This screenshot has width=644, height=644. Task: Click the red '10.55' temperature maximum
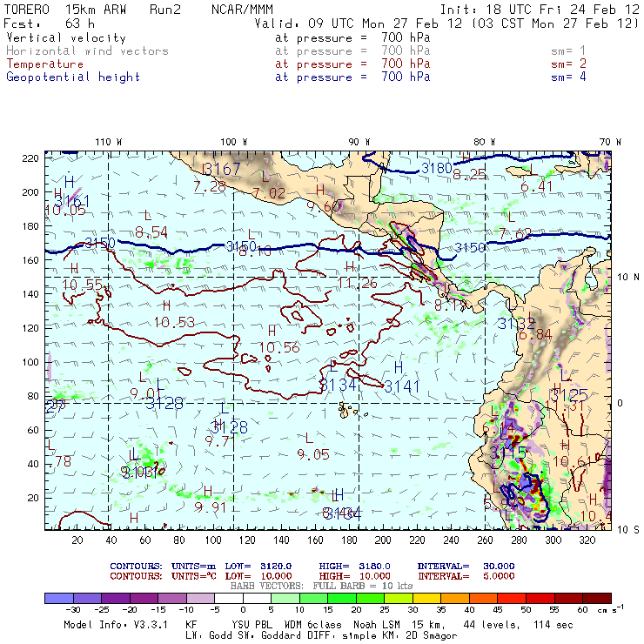point(82,285)
